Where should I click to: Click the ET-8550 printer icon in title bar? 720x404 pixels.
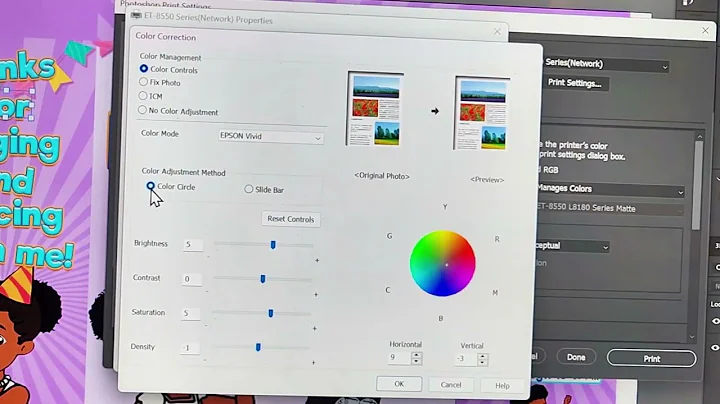tap(136, 15)
